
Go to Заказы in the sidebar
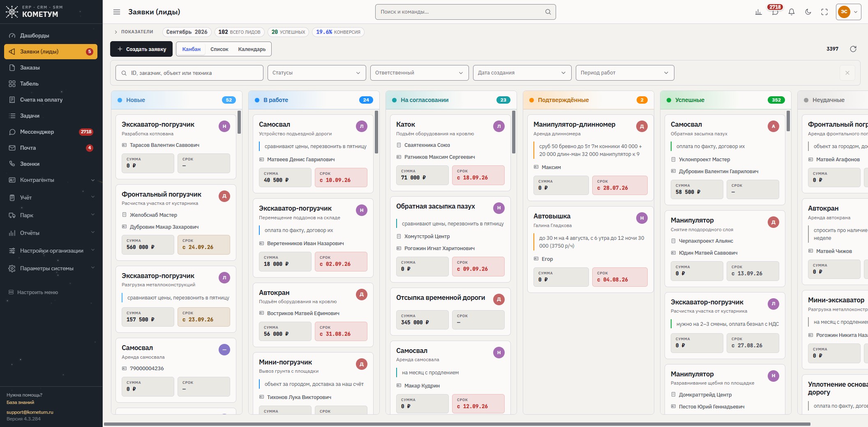(x=51, y=67)
